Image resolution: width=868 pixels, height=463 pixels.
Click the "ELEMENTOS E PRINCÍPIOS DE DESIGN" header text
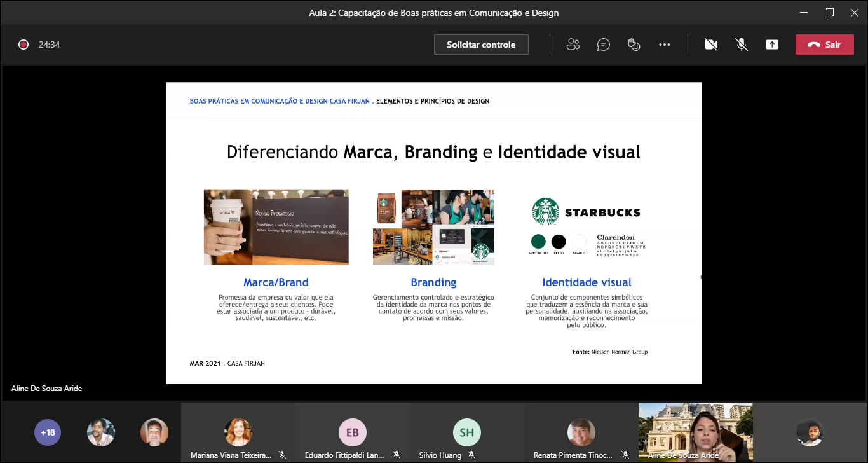(x=433, y=101)
